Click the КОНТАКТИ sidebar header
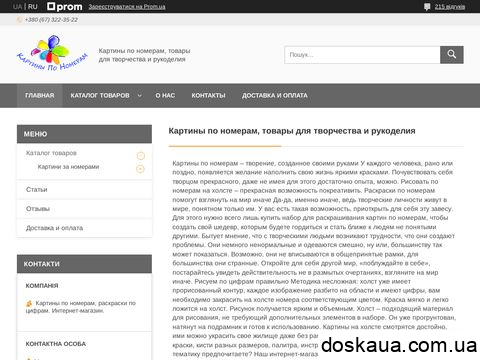This screenshot has height=360, width=480. pyautogui.click(x=84, y=264)
